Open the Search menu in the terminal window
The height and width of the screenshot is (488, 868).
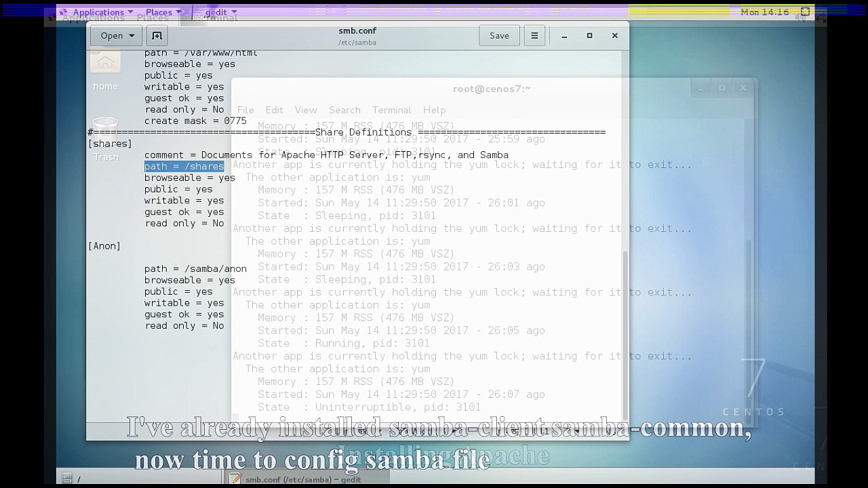344,110
